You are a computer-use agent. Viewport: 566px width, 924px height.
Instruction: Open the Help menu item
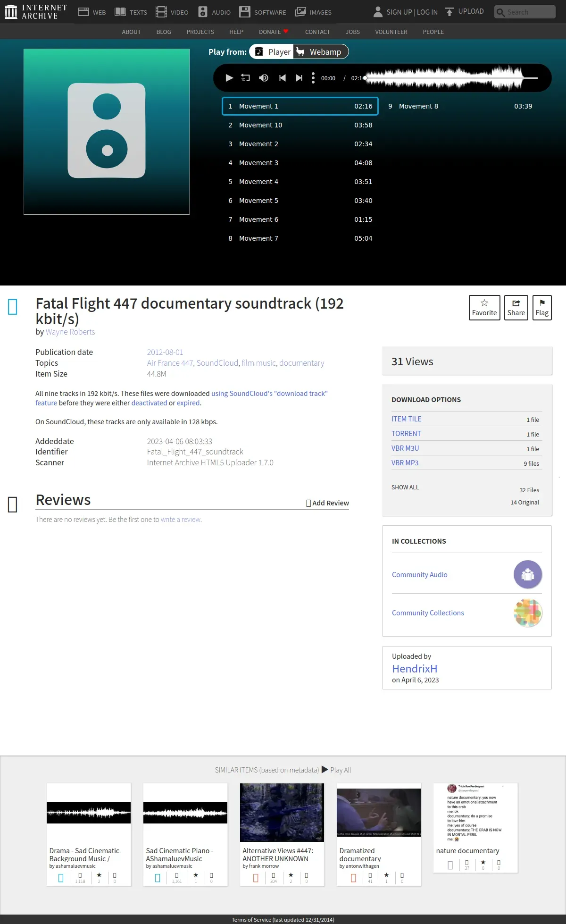(x=236, y=32)
